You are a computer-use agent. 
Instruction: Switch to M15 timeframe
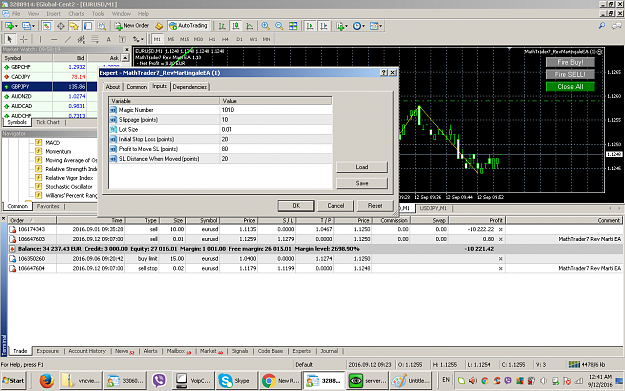184,39
